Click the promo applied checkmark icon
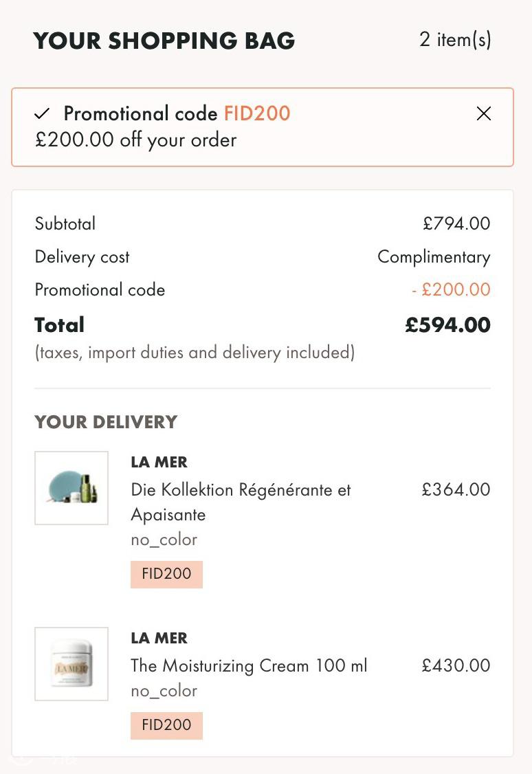 click(42, 114)
